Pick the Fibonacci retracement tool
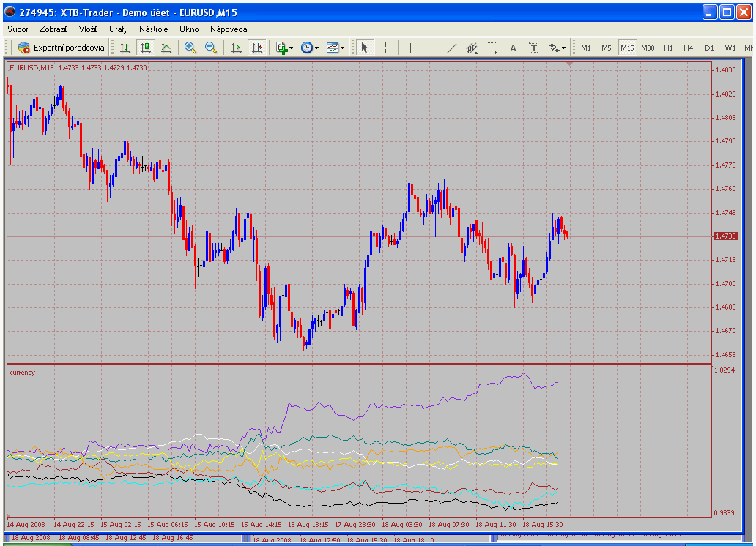The height and width of the screenshot is (546, 756). click(x=493, y=48)
